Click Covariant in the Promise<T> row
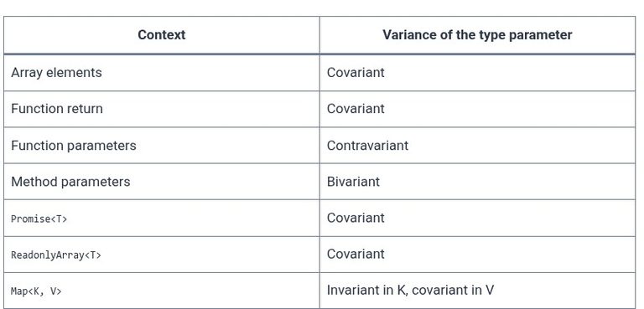Viewport: 644px width, 309px height. (x=356, y=218)
